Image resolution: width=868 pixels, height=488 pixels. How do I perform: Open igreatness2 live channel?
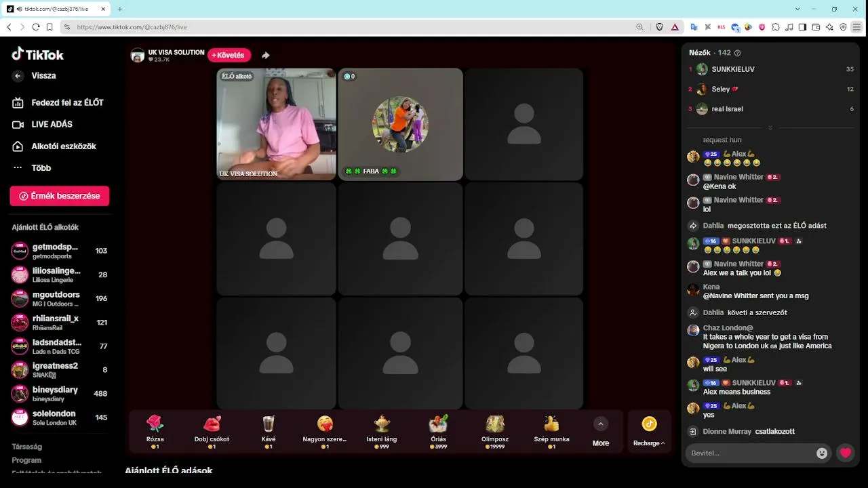[x=60, y=369]
